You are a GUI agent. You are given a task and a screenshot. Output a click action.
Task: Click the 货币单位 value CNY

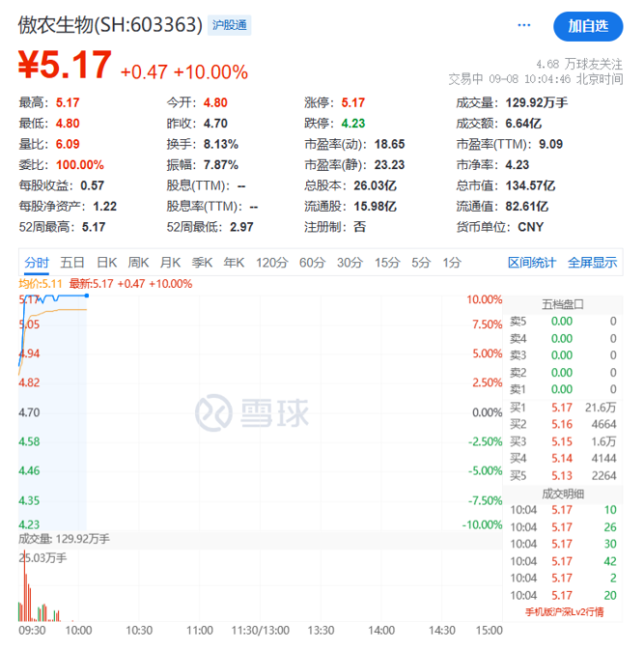tap(531, 227)
